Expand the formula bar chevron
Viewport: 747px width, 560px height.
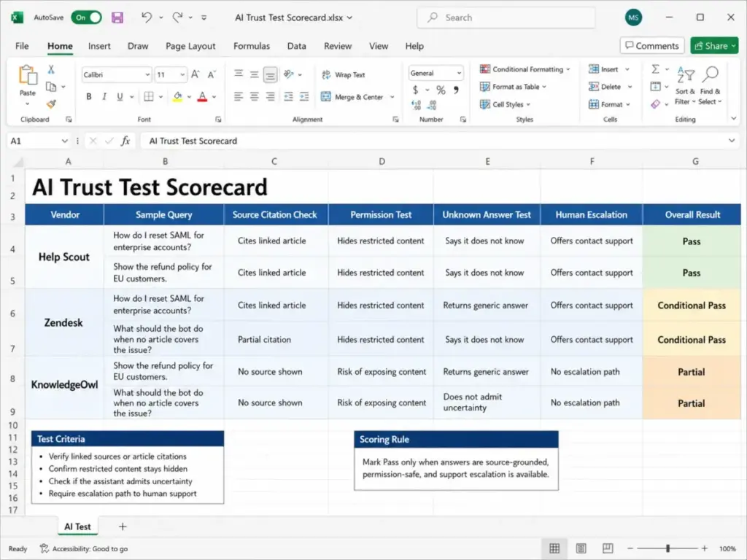tap(731, 141)
